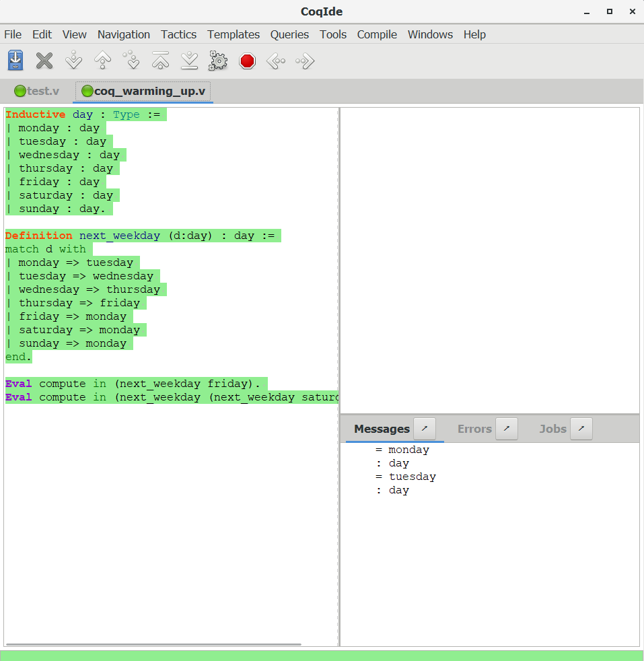Open the Tools menu
The height and width of the screenshot is (661, 644).
(333, 34)
